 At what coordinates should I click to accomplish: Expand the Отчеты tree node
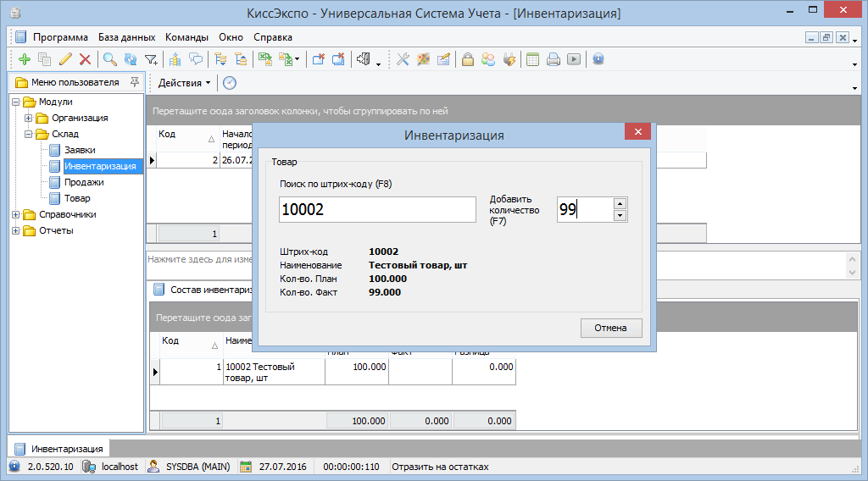tap(16, 230)
